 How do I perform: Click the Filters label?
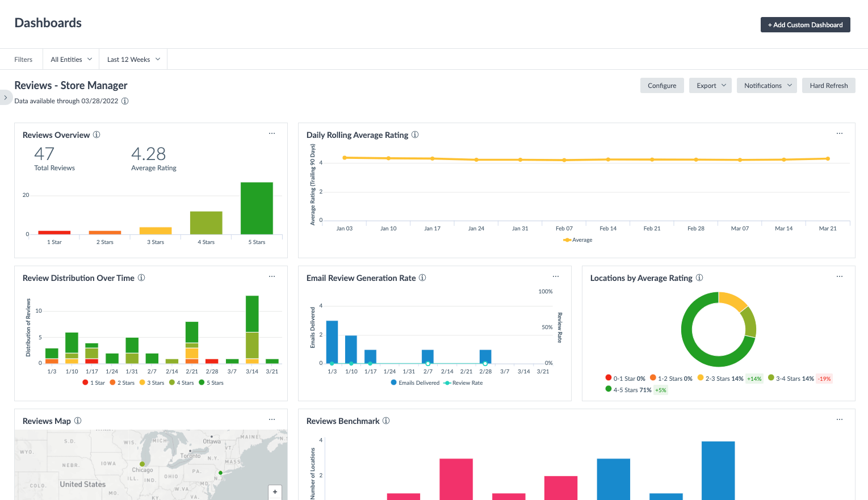click(x=23, y=59)
